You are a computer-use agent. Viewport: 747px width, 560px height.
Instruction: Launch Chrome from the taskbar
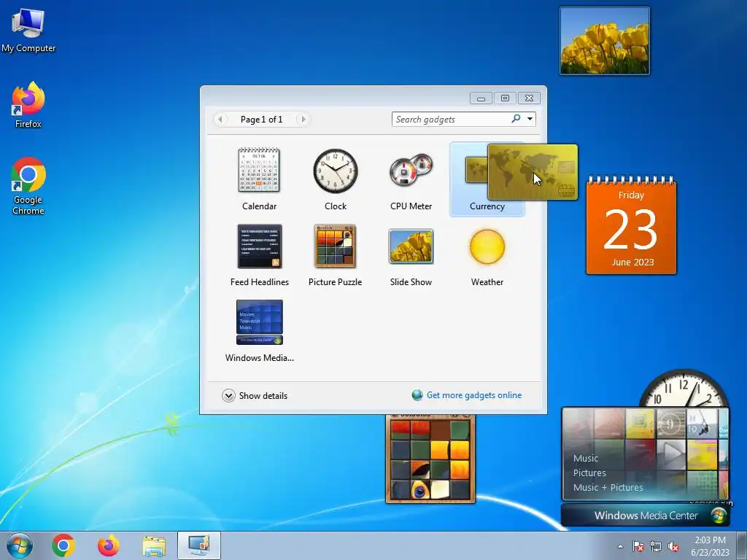coord(63,545)
